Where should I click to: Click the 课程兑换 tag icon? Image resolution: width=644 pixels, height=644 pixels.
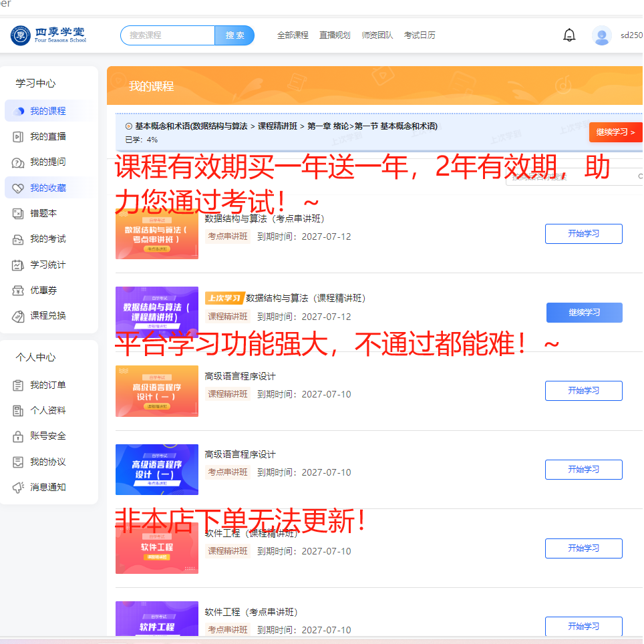tap(18, 316)
